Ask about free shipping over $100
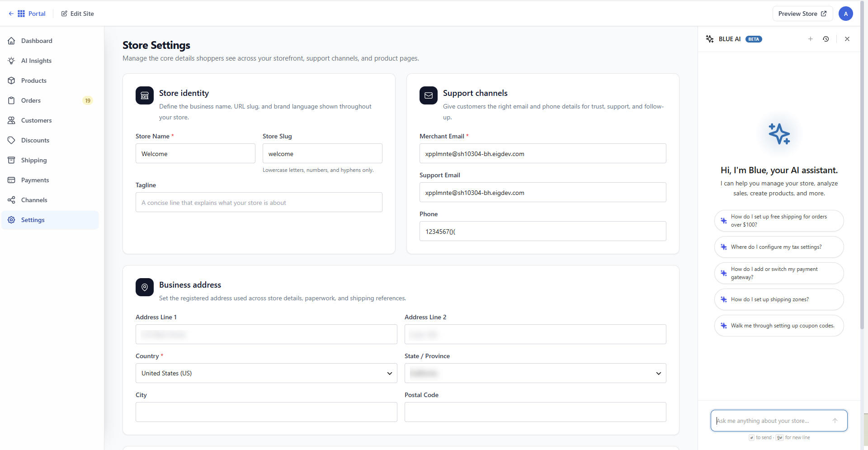This screenshot has height=450, width=868. click(x=779, y=221)
